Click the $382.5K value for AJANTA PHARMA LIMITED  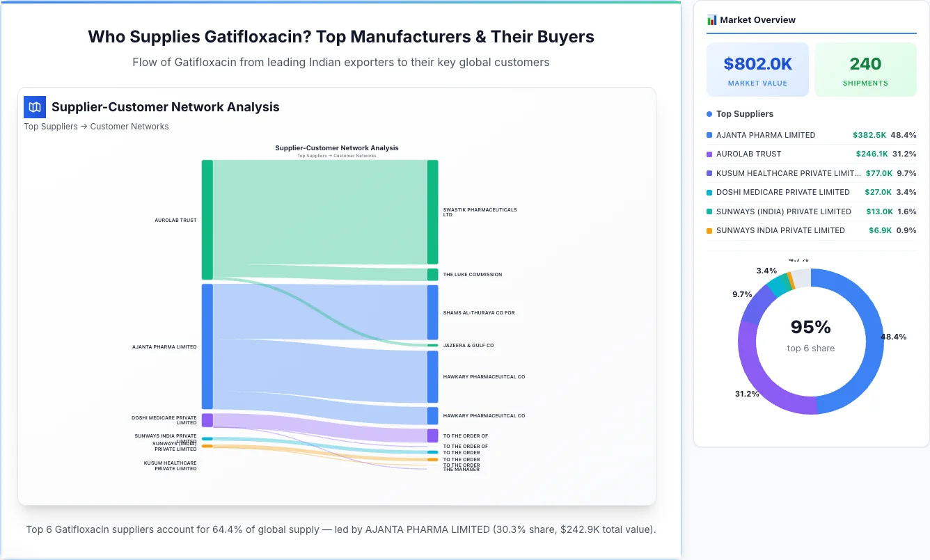pos(870,135)
